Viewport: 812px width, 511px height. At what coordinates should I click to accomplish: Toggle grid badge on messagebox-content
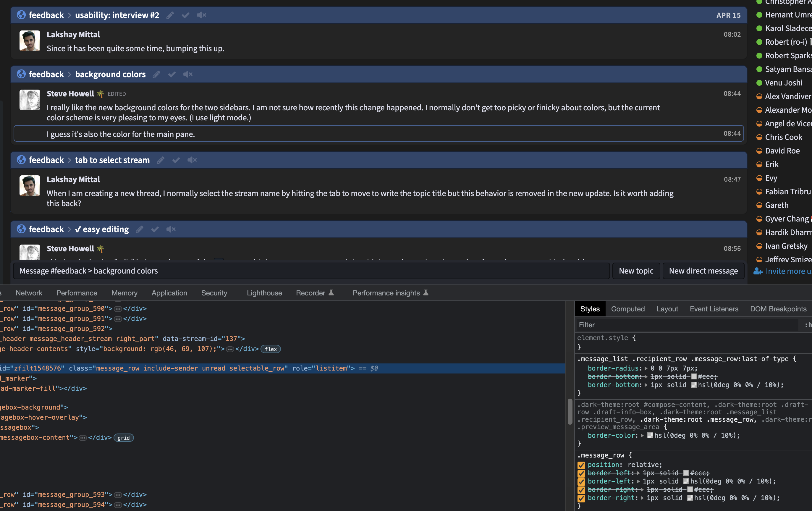point(123,438)
